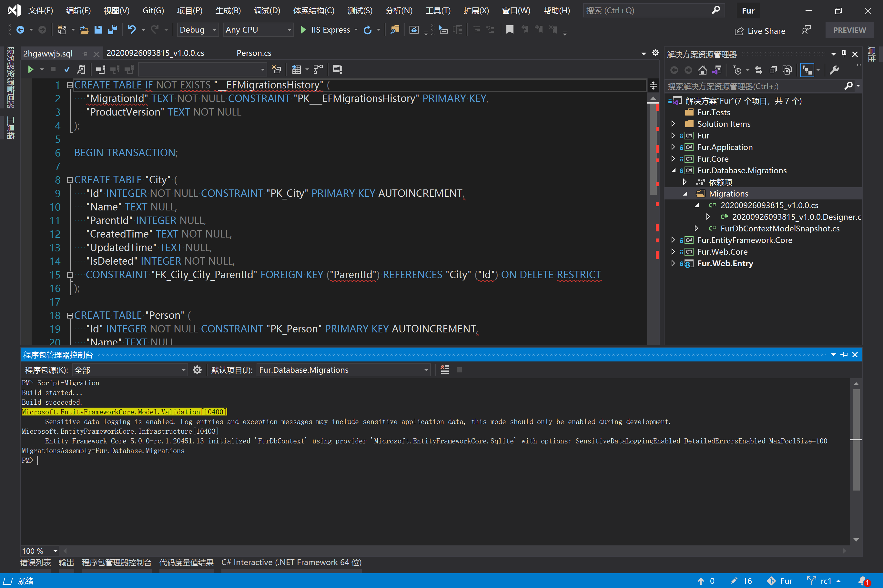The height and width of the screenshot is (588, 883).
Task: Toggle Preview Selected Items in Solution Explorer
Action: 807,70
